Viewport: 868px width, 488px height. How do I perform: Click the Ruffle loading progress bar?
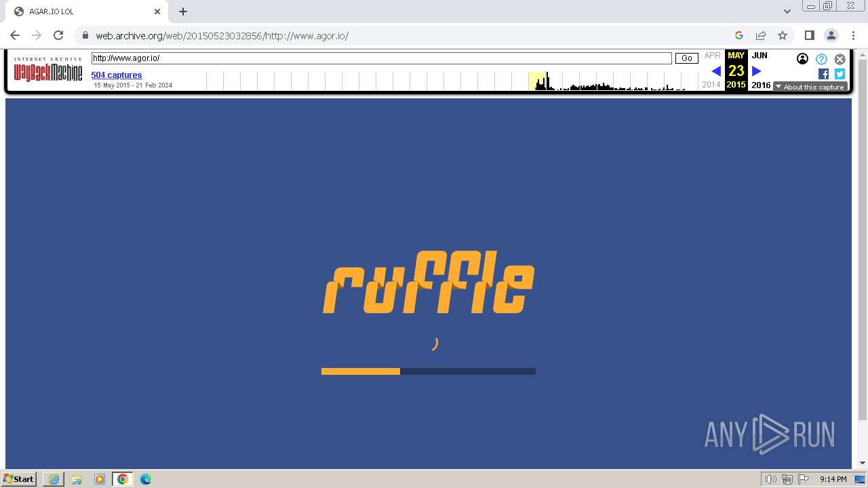[429, 371]
